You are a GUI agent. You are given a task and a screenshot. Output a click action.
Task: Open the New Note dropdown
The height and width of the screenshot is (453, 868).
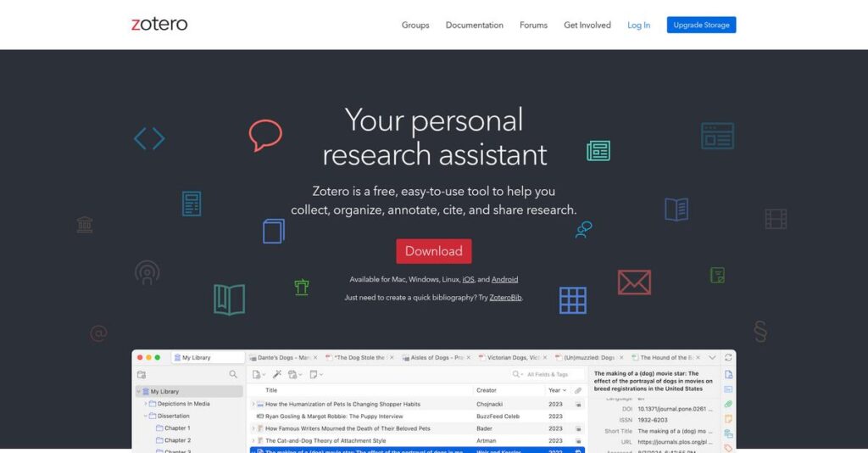pos(316,375)
